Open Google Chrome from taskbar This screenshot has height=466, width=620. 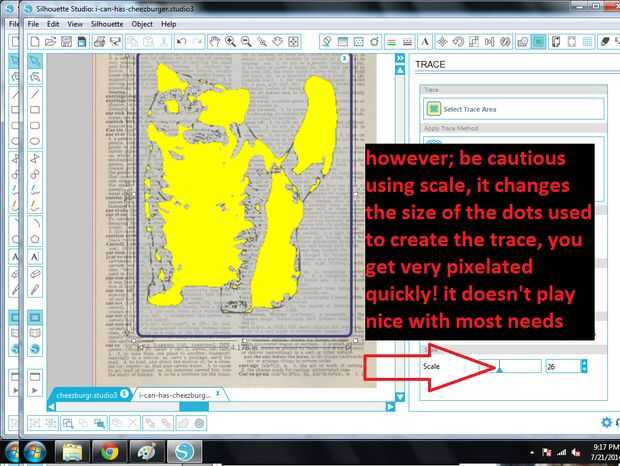pos(110,452)
